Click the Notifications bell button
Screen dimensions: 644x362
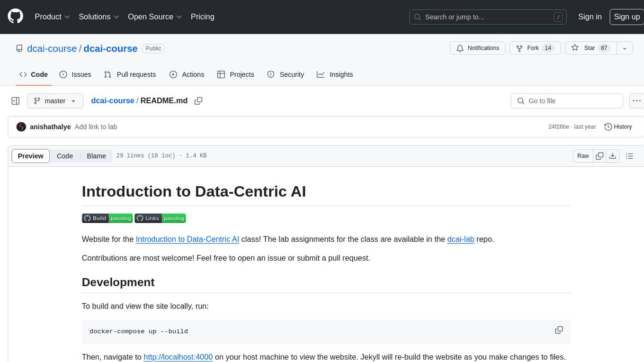point(478,48)
